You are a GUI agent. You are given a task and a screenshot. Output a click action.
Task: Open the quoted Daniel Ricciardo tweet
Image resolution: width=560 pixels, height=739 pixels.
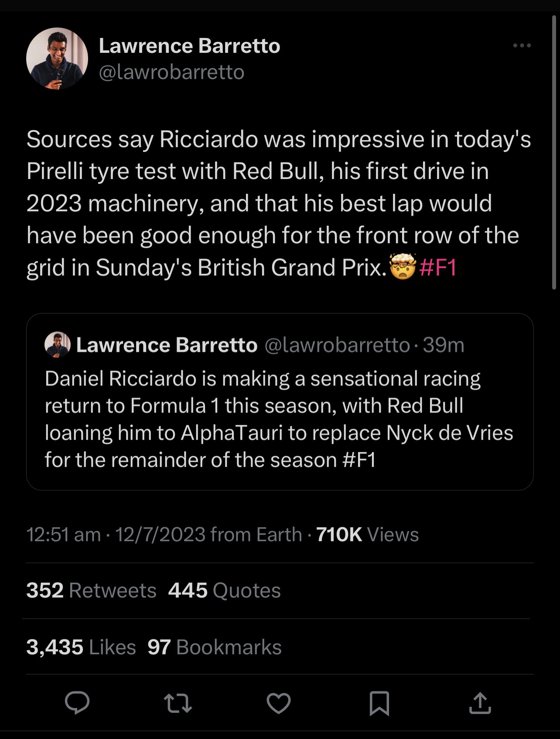(x=279, y=419)
